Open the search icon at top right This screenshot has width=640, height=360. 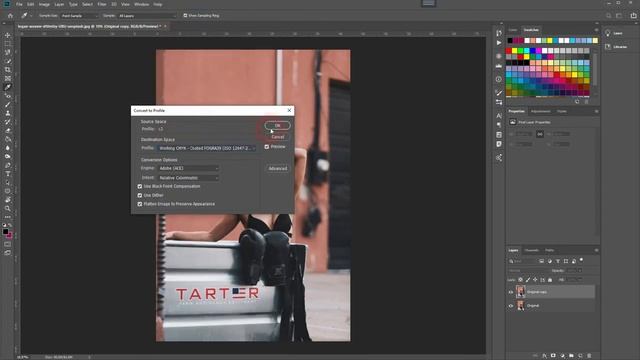(609, 16)
